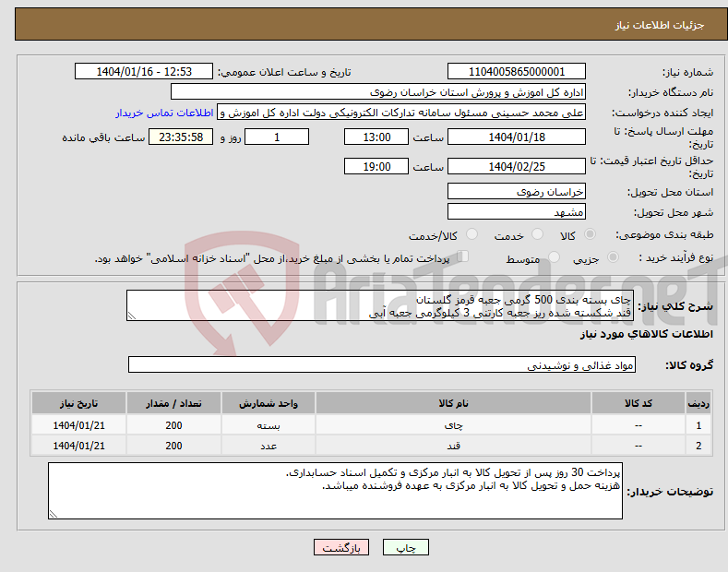728x572 pixels.
Task: Click the delivery city field مشهد
Action: pyautogui.click(x=517, y=211)
